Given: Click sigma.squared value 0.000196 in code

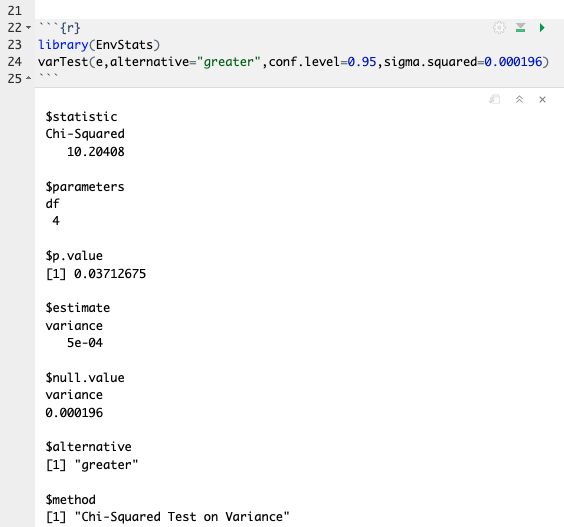Looking at the screenshot, I should (x=513, y=62).
